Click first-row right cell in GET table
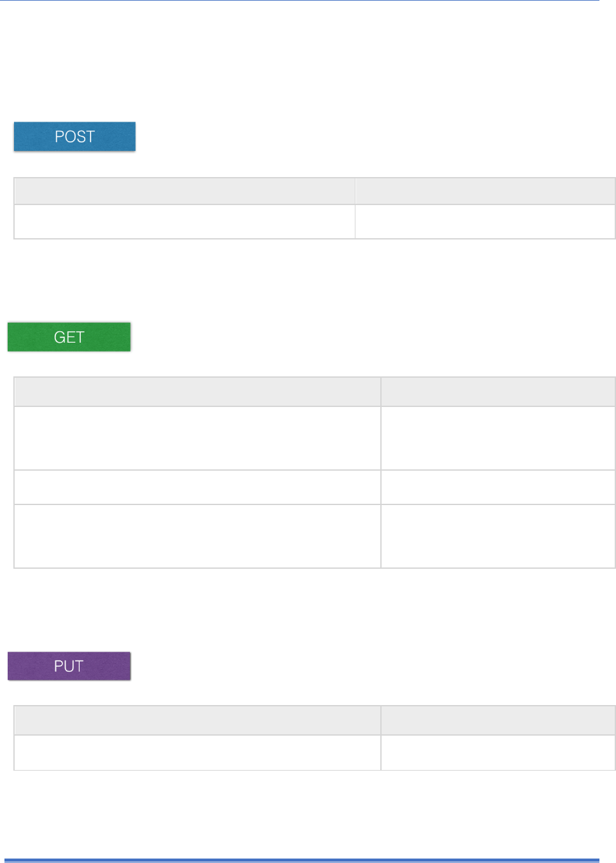Image resolution: width=616 pixels, height=863 pixels. coord(498,438)
